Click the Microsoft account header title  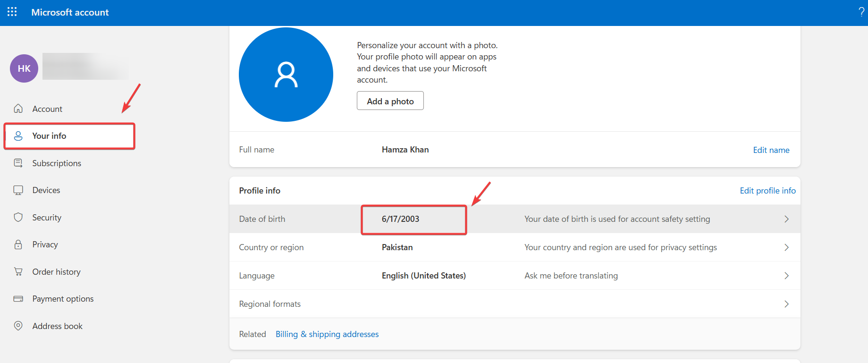click(x=70, y=12)
